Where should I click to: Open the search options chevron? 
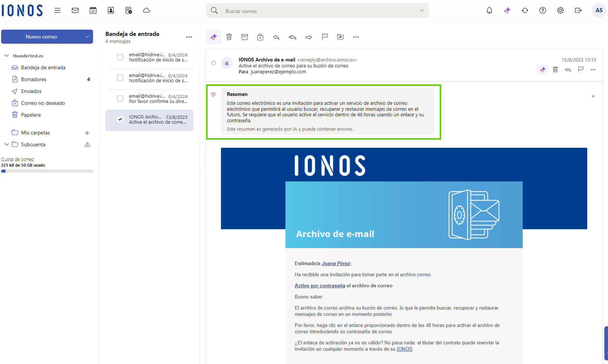(x=422, y=11)
